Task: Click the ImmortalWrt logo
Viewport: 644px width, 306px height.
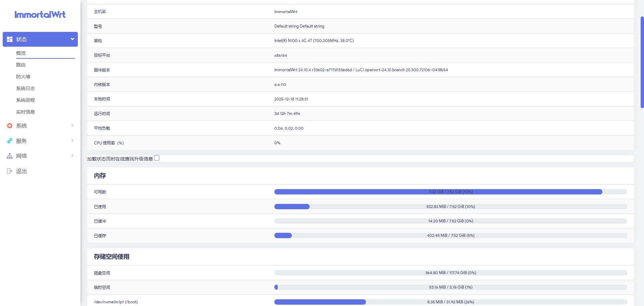Action: click(x=40, y=14)
